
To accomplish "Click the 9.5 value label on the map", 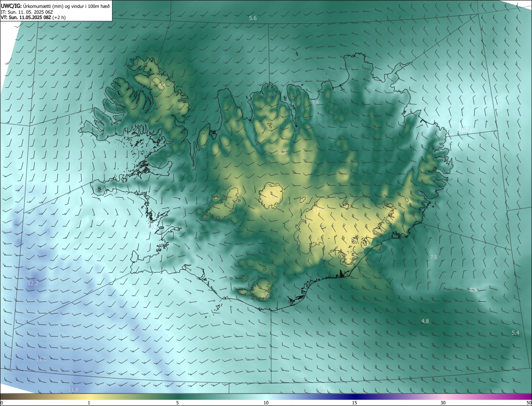I will [x=324, y=388].
